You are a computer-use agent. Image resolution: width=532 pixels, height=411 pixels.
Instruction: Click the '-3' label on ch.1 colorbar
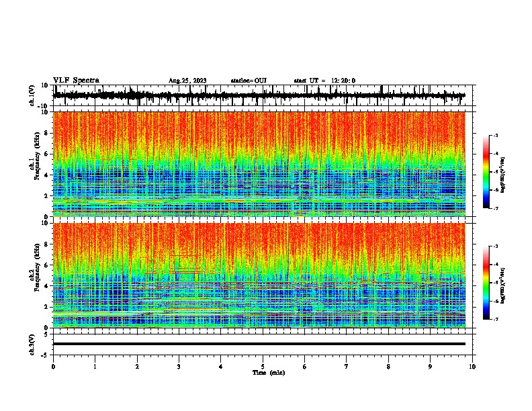click(496, 135)
